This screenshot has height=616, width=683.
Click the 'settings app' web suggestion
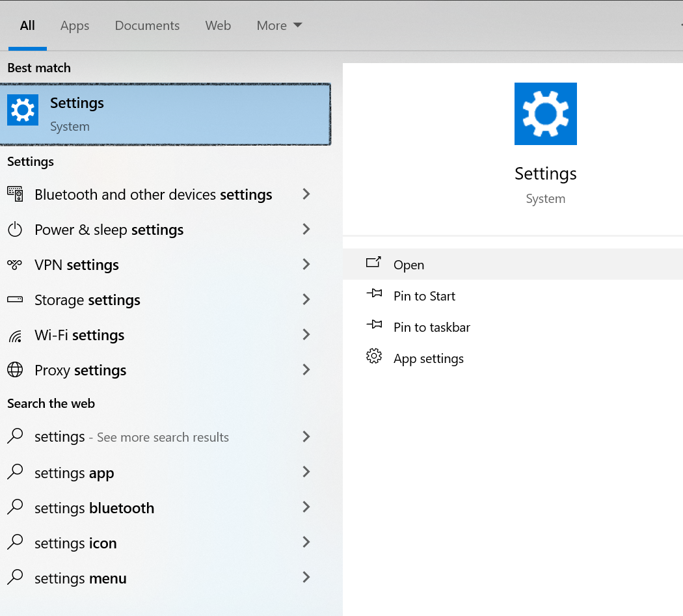(x=165, y=472)
